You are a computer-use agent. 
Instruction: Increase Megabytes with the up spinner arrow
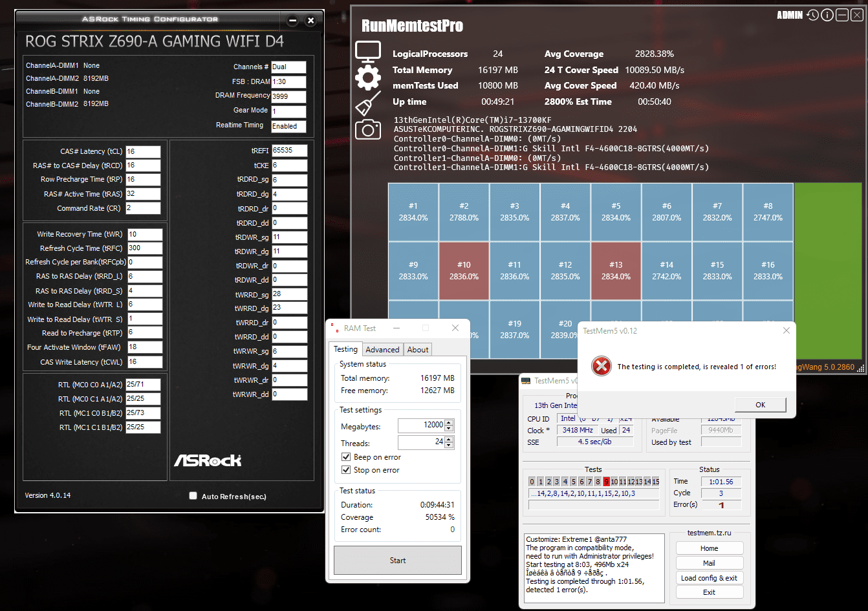point(449,422)
